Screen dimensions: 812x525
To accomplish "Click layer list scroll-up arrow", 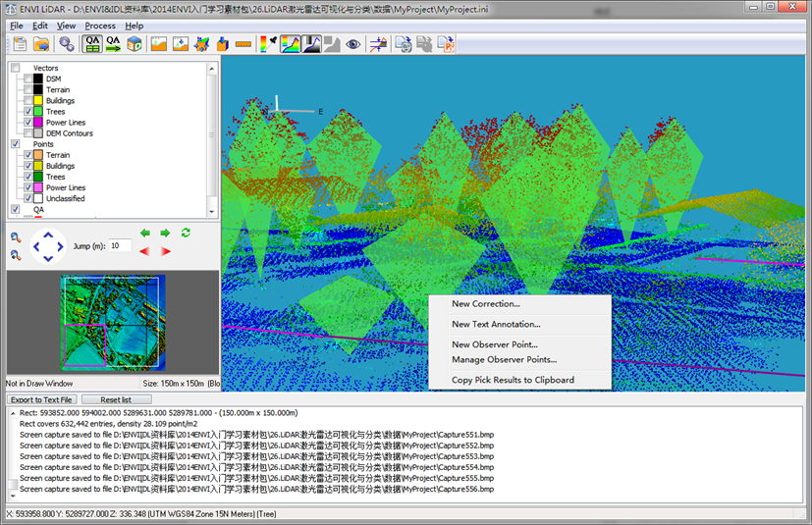I will (212, 69).
